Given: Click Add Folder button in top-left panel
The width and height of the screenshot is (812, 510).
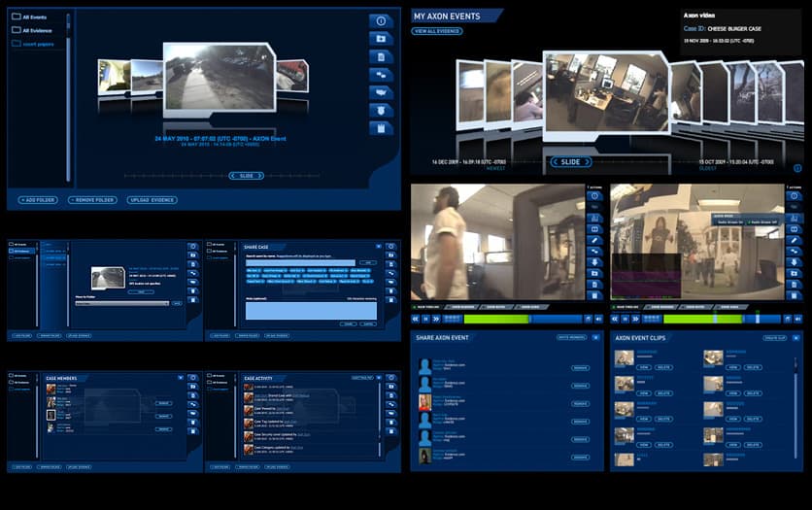Looking at the screenshot, I should coord(38,200).
